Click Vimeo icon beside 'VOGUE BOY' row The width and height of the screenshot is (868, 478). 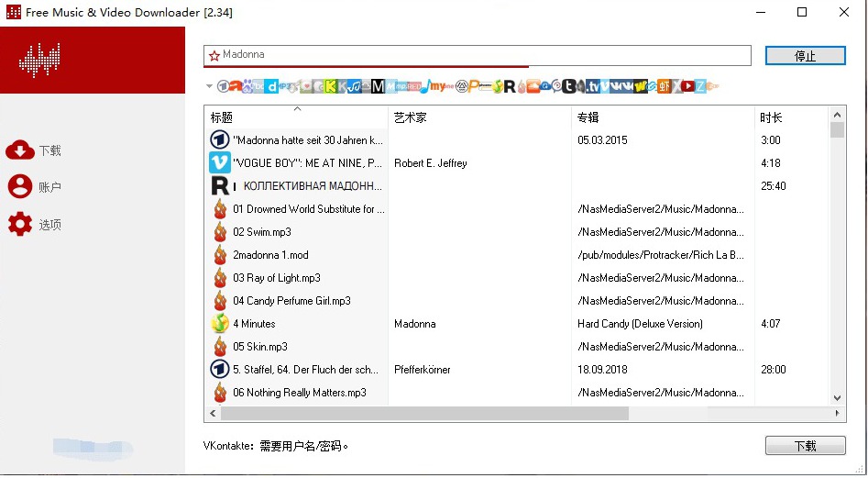(x=220, y=162)
